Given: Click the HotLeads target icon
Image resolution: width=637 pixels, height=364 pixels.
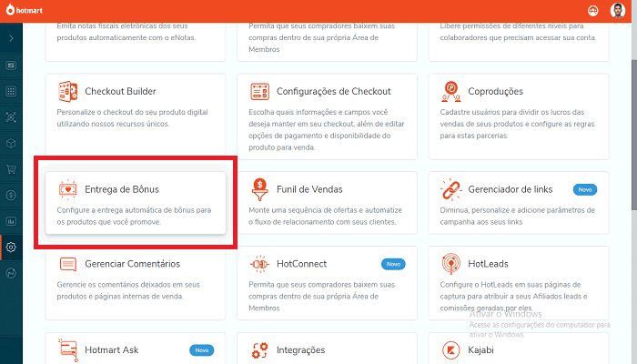Looking at the screenshot, I should point(451,264).
